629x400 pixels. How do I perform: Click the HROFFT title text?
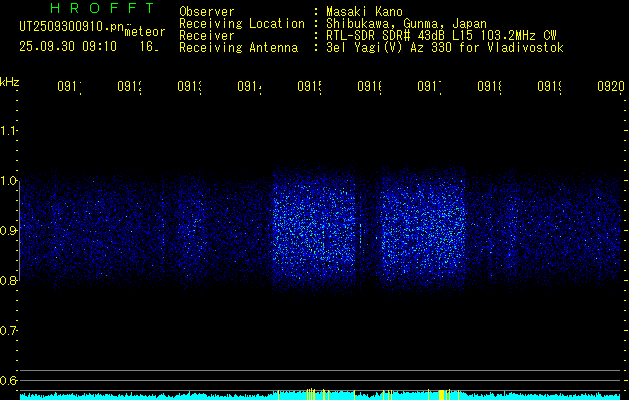pyautogui.click(x=102, y=8)
